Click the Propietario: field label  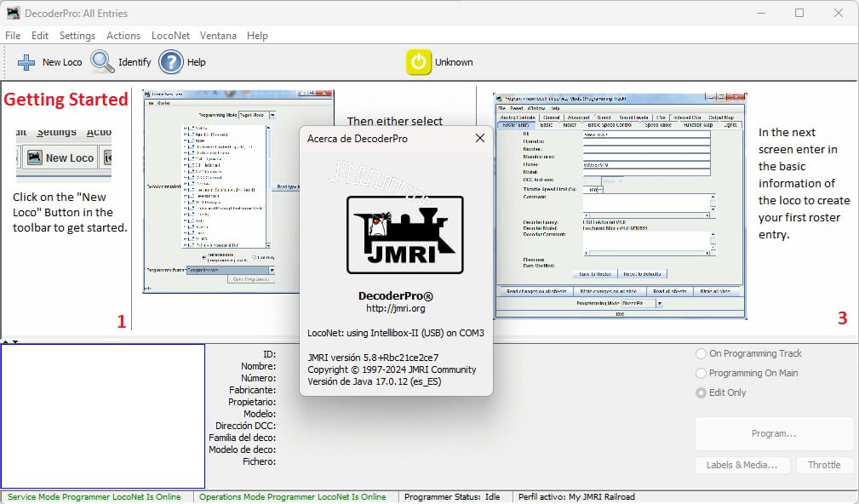[x=252, y=402]
